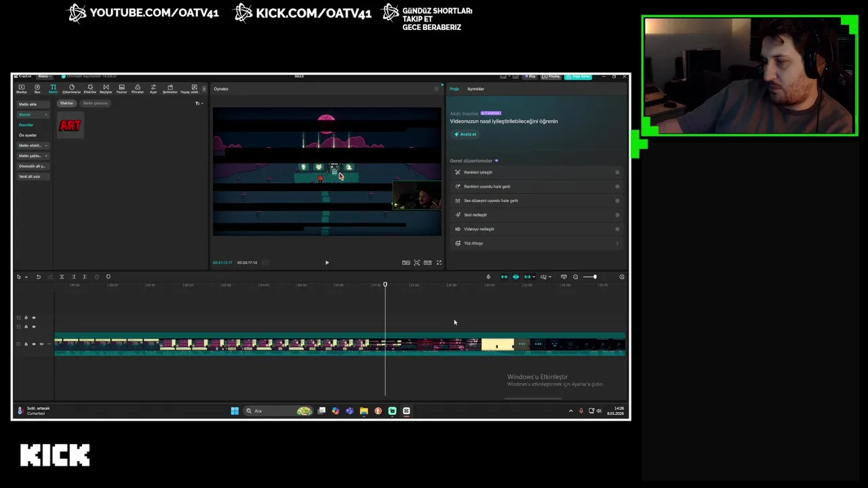Click the timeline zoom slider
Viewport: 868px width, 488px height.
589,277
